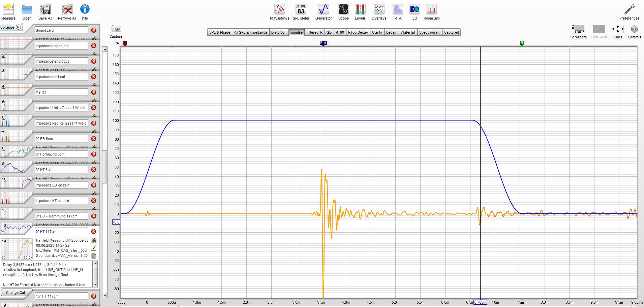Screen dimensions: 644x307
Task: Capture the graph with the camera icon
Action: coord(116,29)
